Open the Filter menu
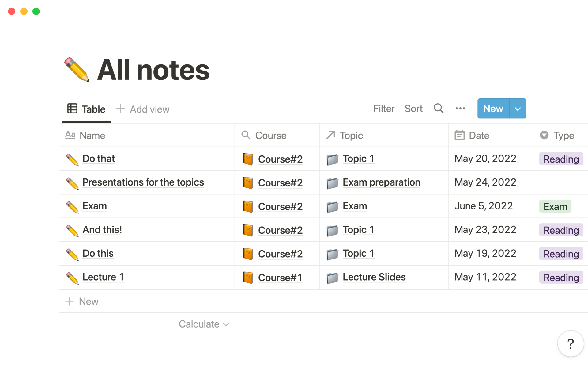This screenshot has height=368, width=588. 384,109
